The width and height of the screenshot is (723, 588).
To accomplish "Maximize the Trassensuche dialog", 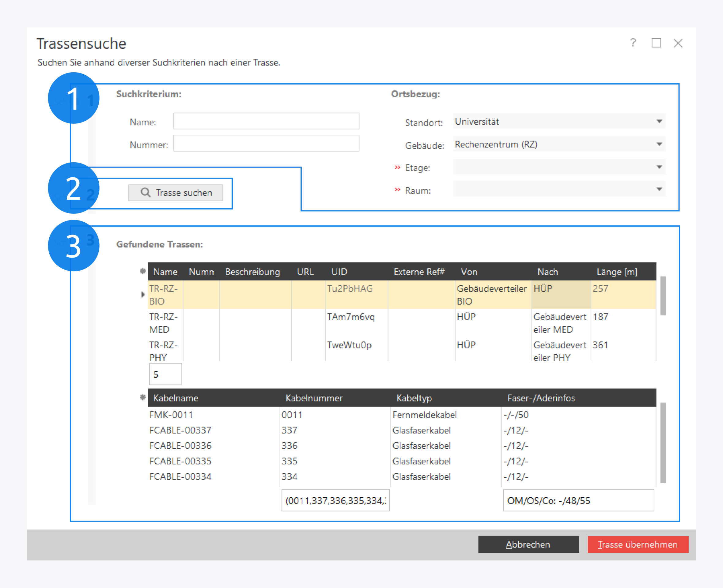I will (656, 43).
